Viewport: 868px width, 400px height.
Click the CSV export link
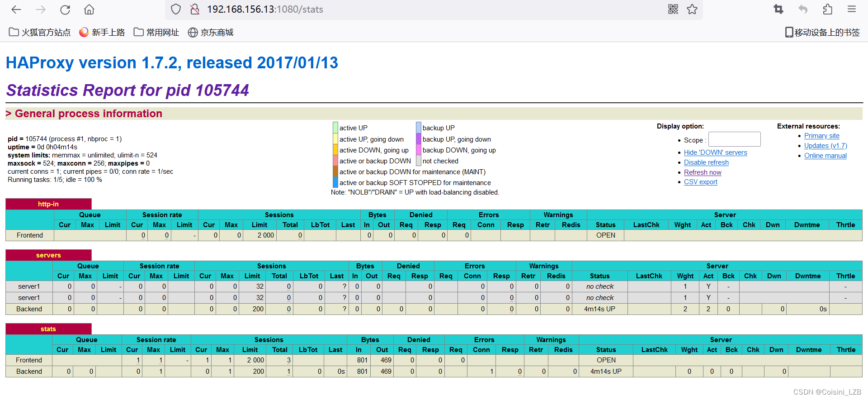(x=700, y=182)
